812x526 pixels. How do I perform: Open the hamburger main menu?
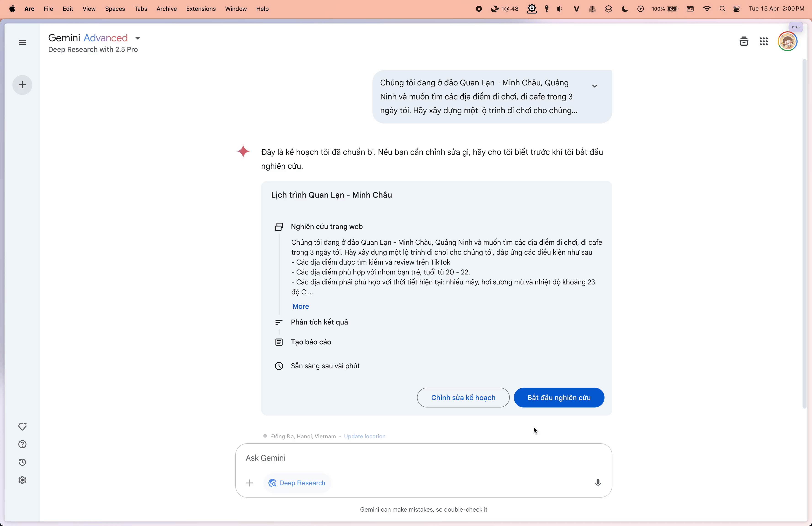click(x=22, y=43)
